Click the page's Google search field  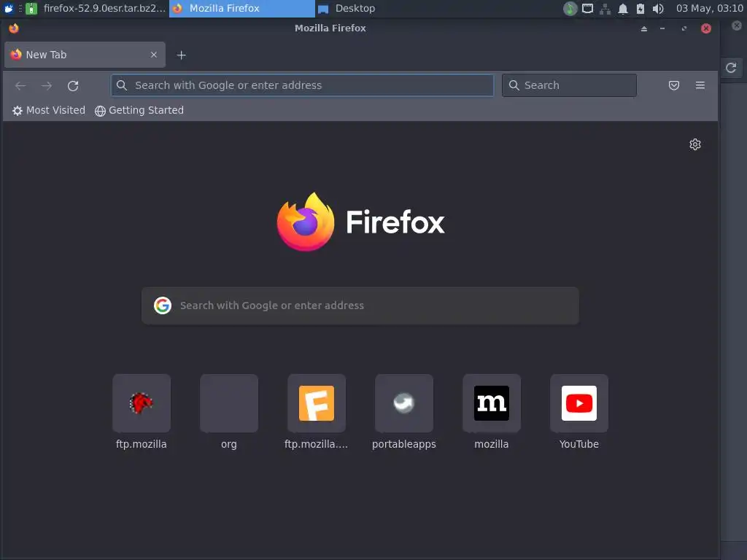[x=360, y=306]
